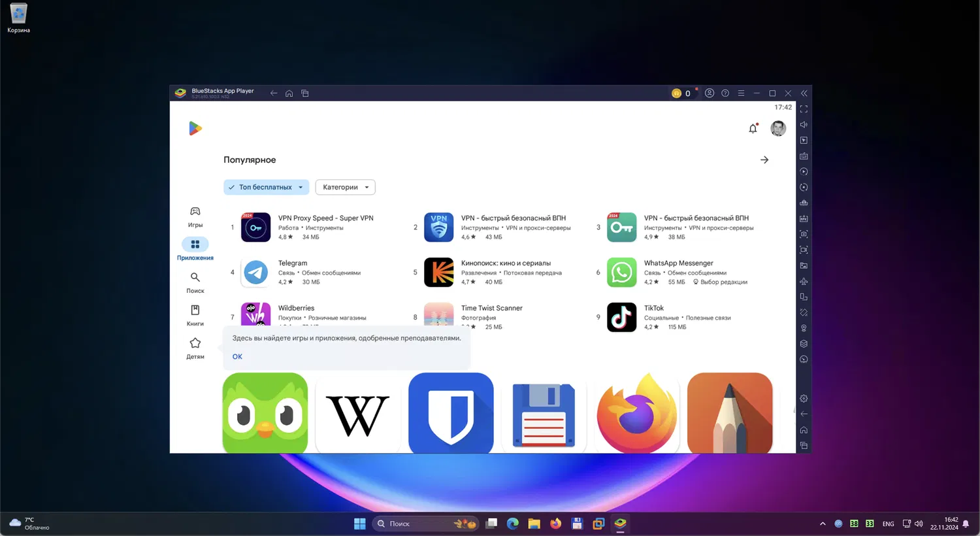Click the user profile avatar

coord(777,129)
